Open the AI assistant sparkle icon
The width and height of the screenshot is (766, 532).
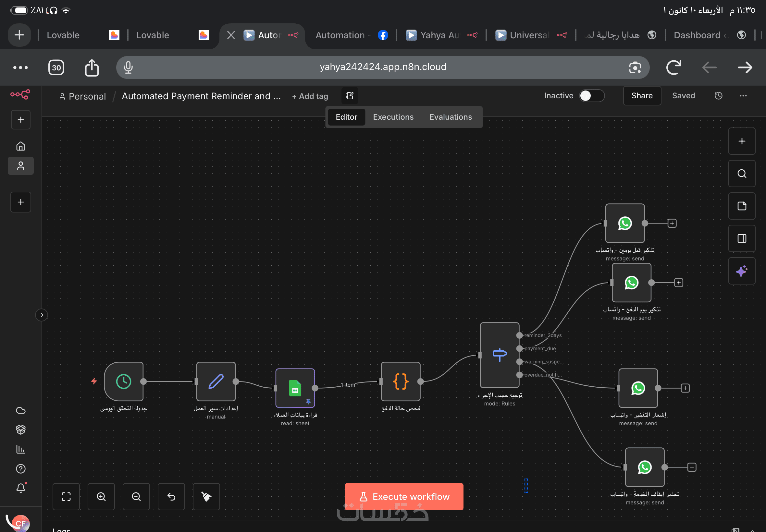(x=741, y=271)
